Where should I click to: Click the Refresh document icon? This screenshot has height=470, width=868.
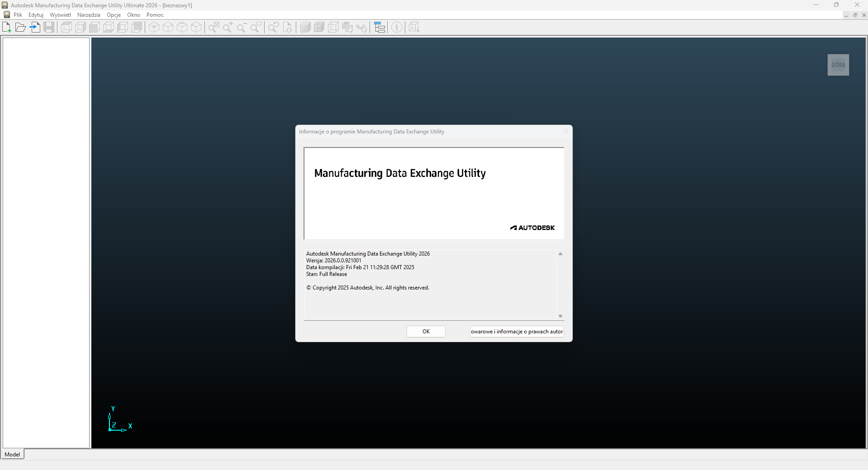(x=287, y=28)
